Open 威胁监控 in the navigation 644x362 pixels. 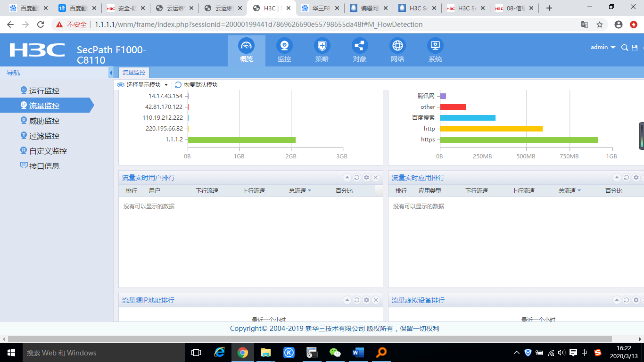[44, 121]
